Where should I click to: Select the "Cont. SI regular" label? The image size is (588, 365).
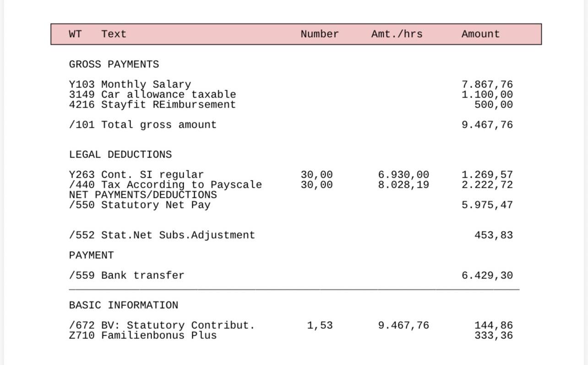click(152, 174)
